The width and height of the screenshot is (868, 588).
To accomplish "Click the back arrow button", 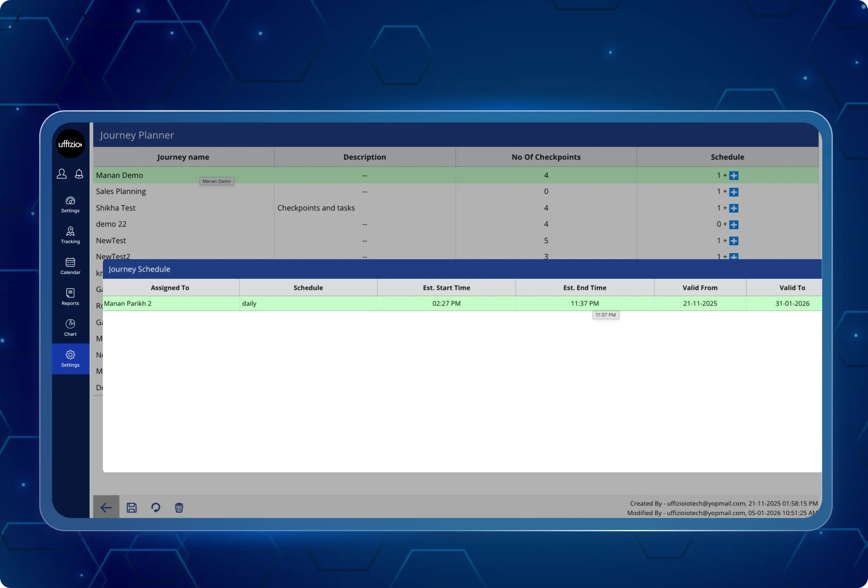I will click(106, 508).
